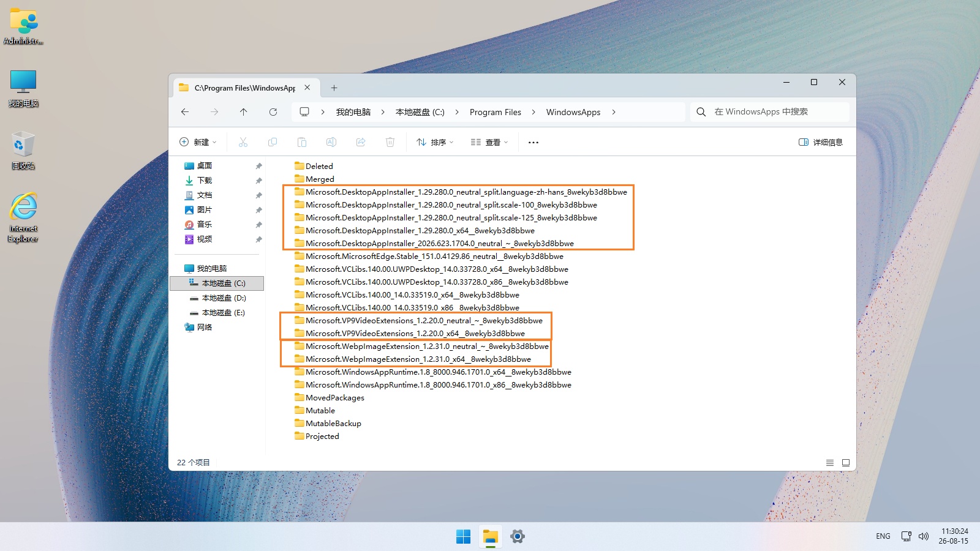Click the Delete trash icon in toolbar
The height and width of the screenshot is (551, 980).
[390, 142]
